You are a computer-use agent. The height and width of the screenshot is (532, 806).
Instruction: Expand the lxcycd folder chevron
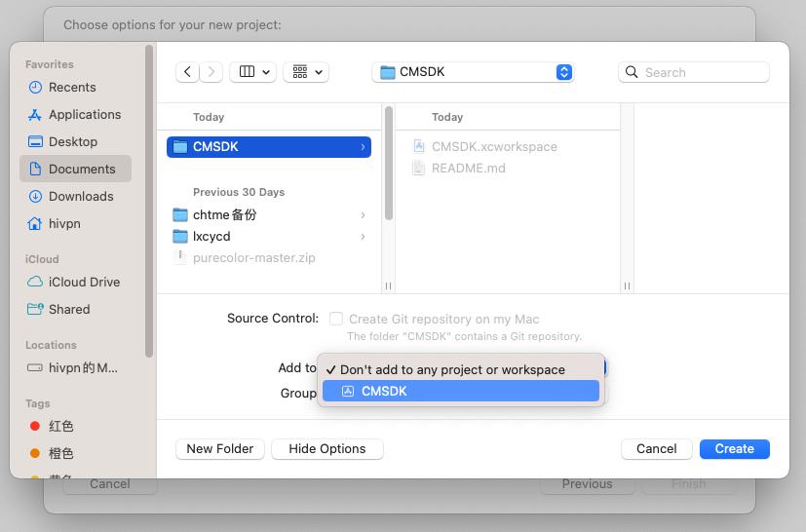(363, 237)
